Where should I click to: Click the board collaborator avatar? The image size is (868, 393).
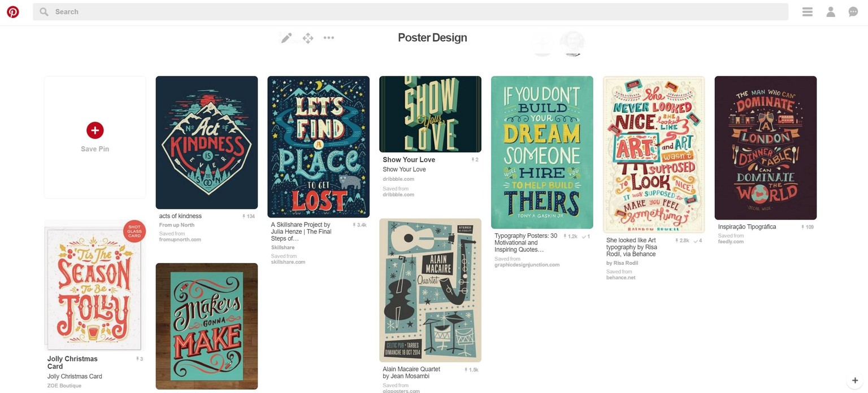coord(572,44)
